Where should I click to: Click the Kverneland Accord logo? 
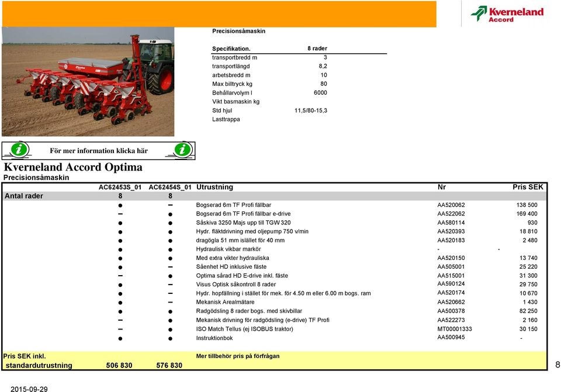(x=507, y=13)
